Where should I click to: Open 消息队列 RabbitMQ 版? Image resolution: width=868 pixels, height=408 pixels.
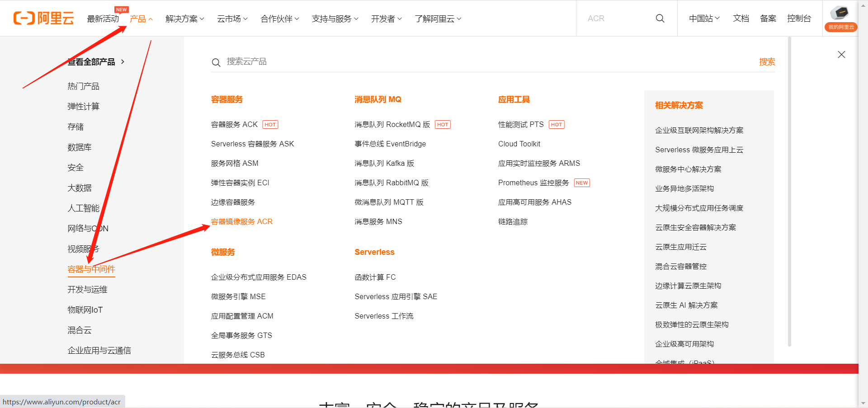pyautogui.click(x=392, y=183)
